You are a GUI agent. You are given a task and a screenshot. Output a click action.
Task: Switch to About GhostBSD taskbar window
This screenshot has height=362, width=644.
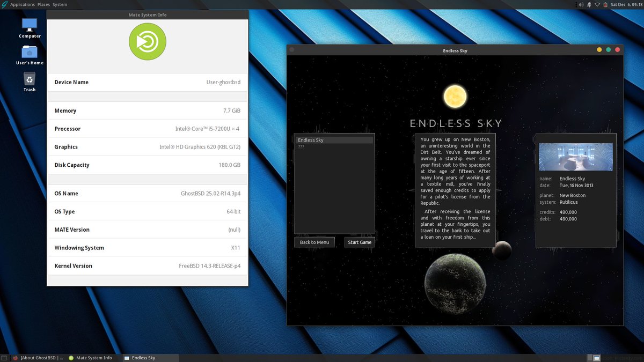point(38,358)
